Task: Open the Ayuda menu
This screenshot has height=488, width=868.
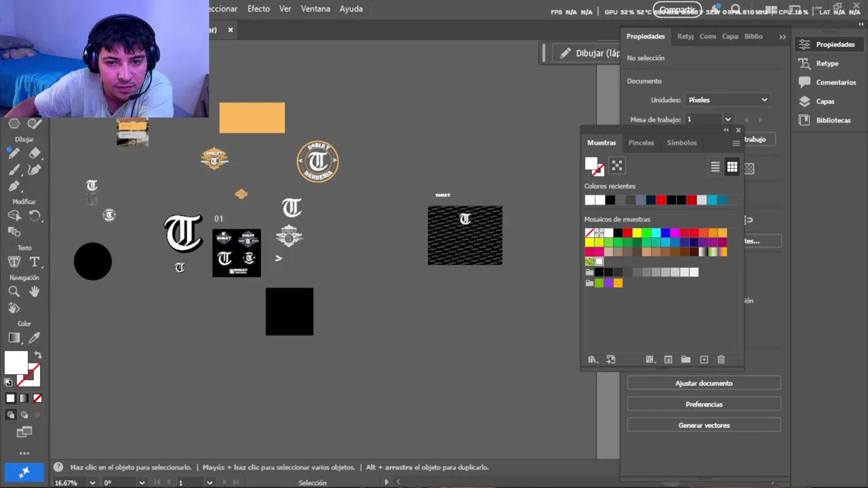Action: [351, 9]
